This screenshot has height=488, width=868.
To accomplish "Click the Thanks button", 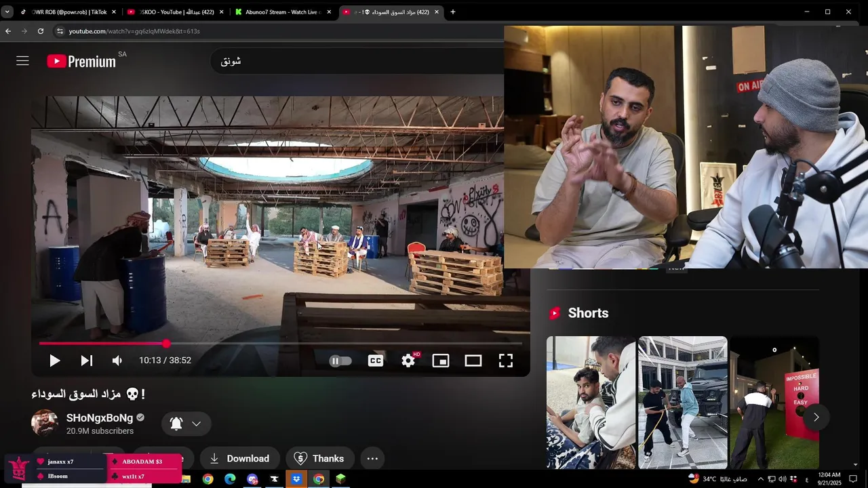I will (319, 459).
